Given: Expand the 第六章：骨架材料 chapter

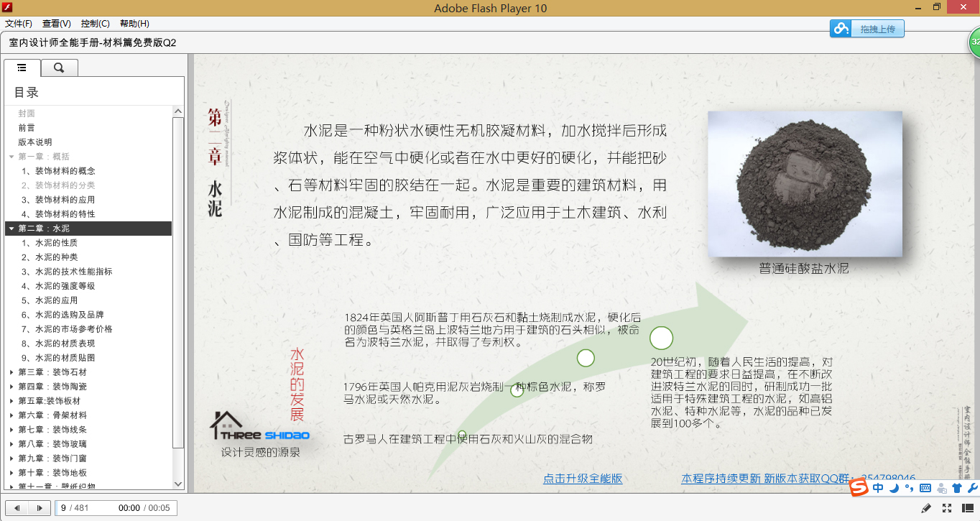Looking at the screenshot, I should click(11, 415).
